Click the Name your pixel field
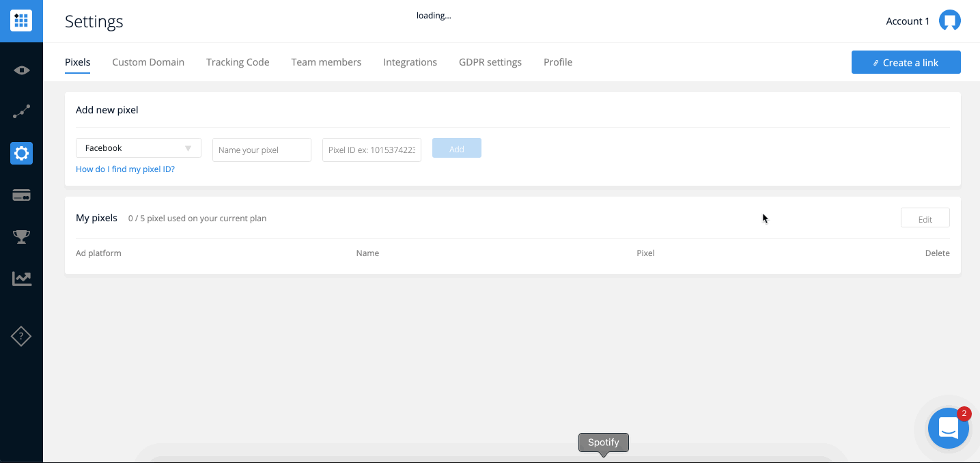Image resolution: width=980 pixels, height=463 pixels. pos(262,150)
